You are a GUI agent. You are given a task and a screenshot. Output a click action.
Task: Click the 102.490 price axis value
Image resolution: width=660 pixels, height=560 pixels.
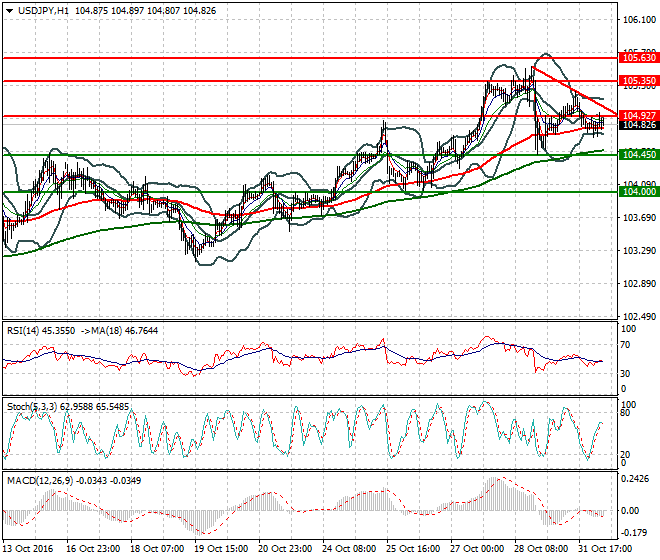pyautogui.click(x=639, y=317)
